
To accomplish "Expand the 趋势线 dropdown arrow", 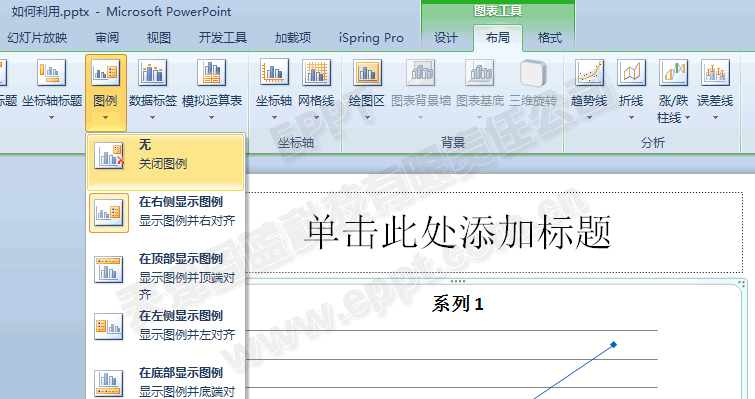I will [589, 117].
